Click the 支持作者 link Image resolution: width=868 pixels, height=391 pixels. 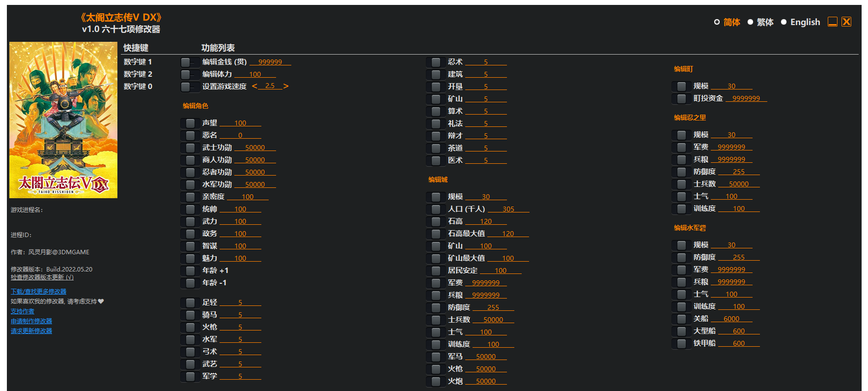click(x=23, y=311)
